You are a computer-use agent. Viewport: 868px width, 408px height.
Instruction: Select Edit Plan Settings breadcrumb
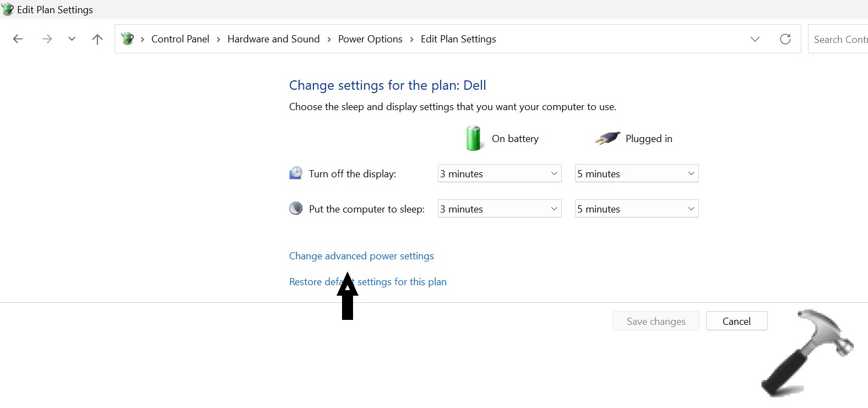458,39
